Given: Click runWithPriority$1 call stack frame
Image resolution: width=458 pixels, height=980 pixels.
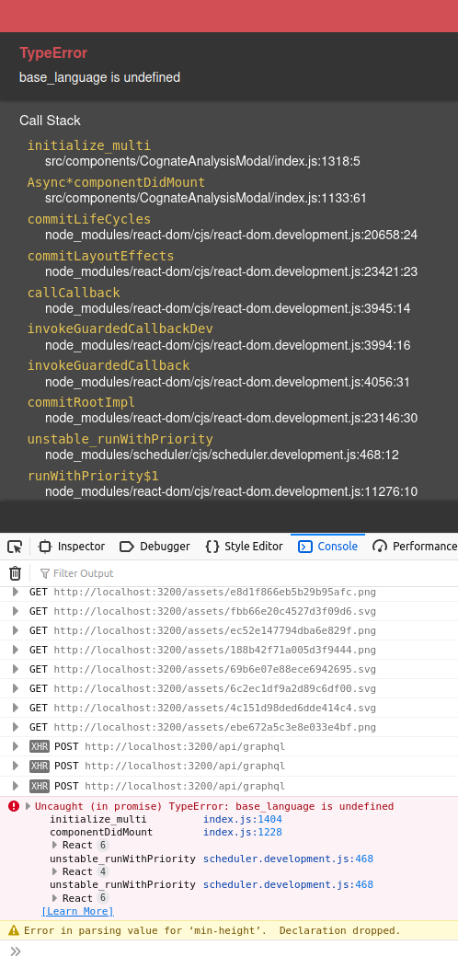Looking at the screenshot, I should 93,477.
